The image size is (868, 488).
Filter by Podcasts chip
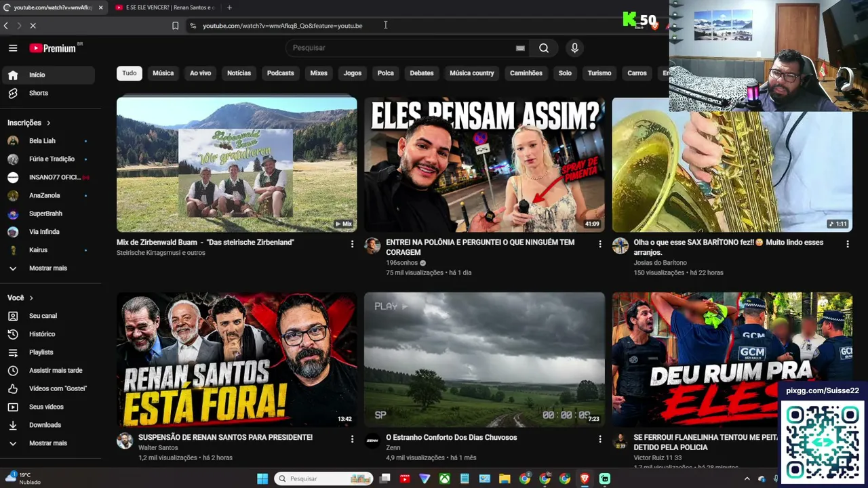pos(281,73)
